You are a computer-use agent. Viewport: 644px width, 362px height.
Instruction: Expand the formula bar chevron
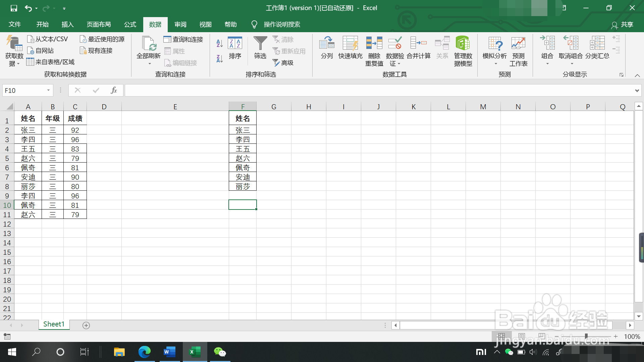(637, 90)
